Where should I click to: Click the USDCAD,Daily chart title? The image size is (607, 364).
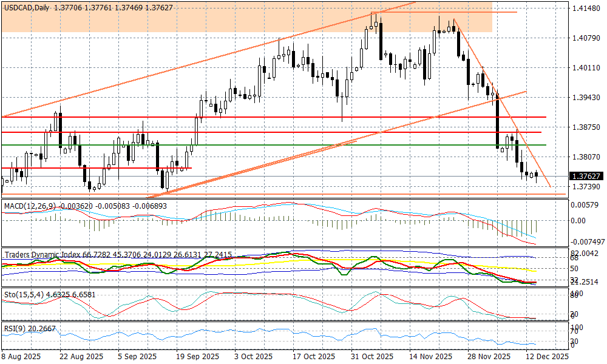pos(27,6)
